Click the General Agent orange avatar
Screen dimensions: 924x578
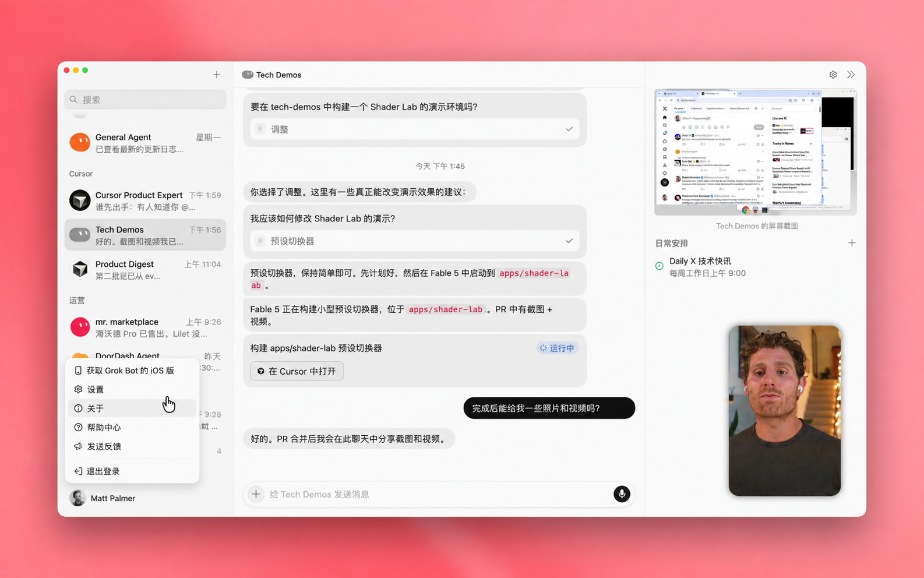80,142
